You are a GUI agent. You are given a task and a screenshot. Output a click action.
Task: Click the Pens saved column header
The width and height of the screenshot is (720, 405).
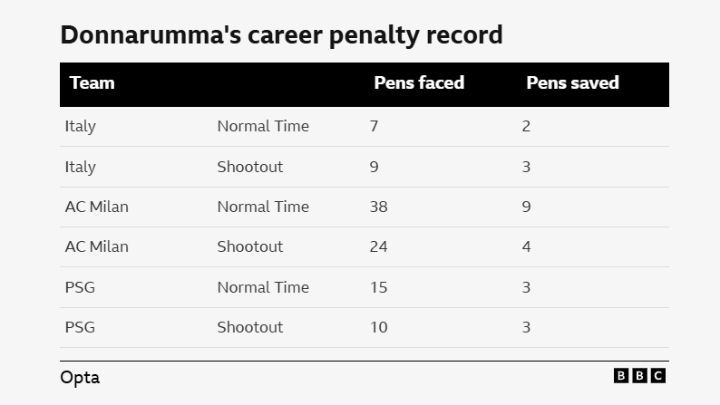tap(573, 83)
